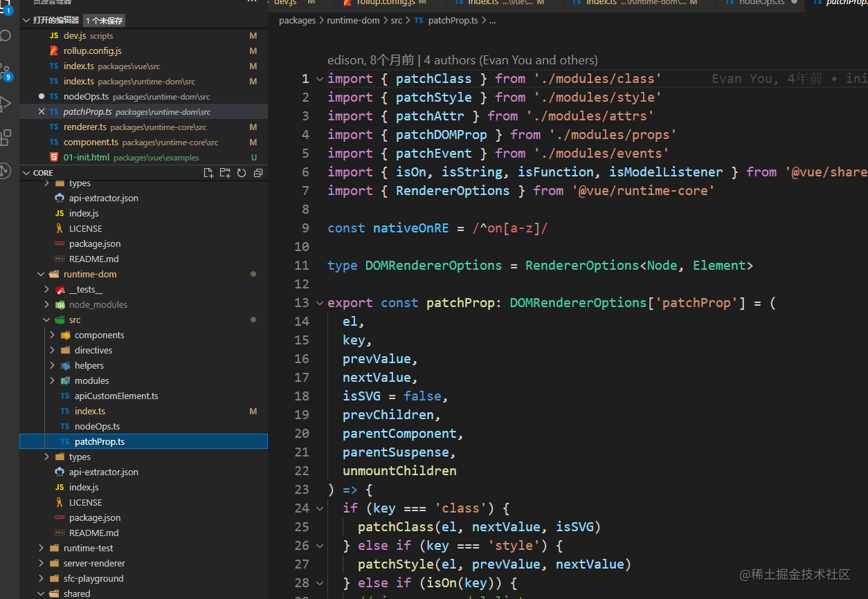868x599 pixels.
Task: Open README.md under the runtime-dom folder
Action: click(x=143, y=533)
